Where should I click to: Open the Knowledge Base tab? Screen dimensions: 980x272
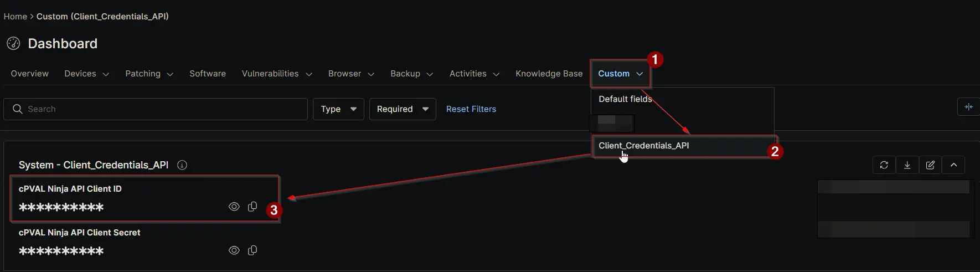click(549, 74)
